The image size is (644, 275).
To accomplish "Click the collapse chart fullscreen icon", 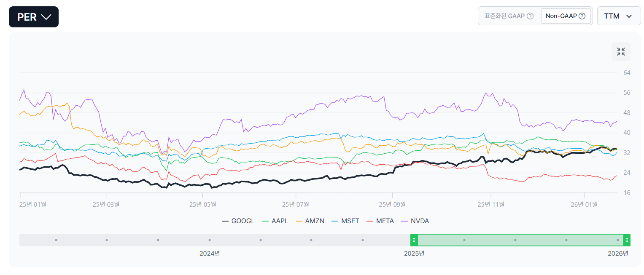I will tap(621, 52).
